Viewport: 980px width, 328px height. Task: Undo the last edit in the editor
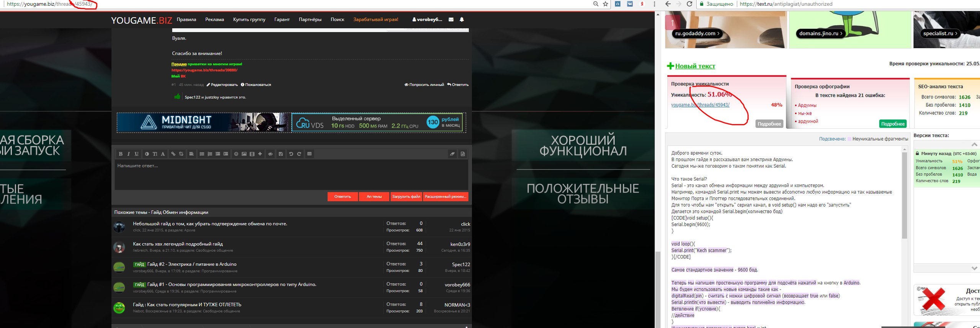click(291, 154)
